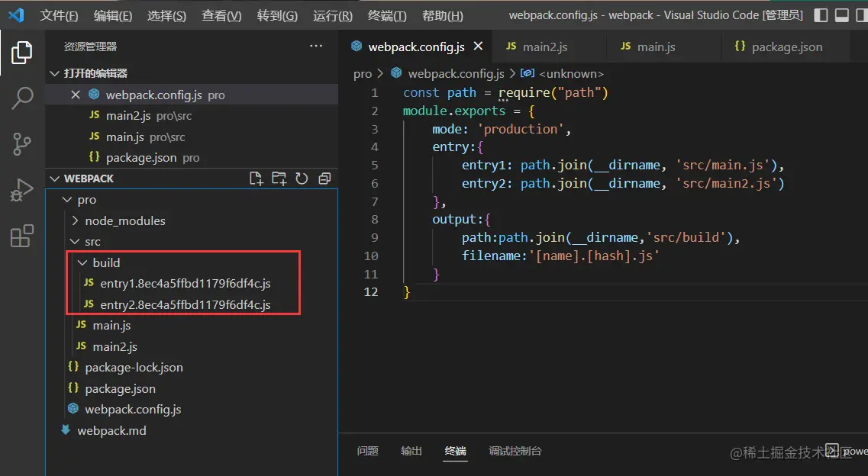Open the 输出 panel tab
This screenshot has height=476, width=868.
pos(411,451)
